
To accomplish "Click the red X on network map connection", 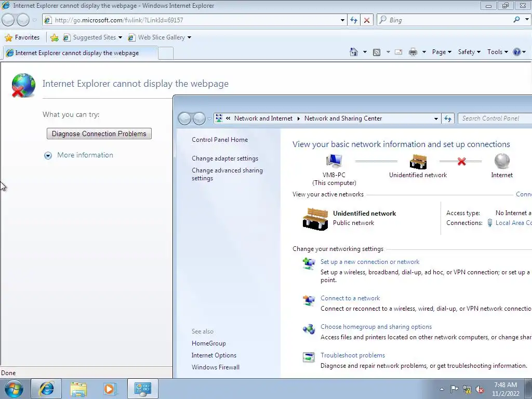I will point(461,162).
